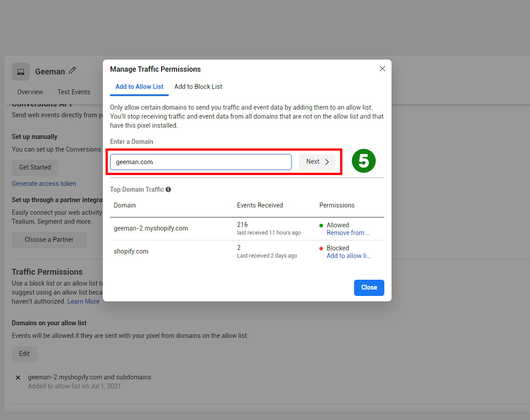Open the Overview tab
The height and width of the screenshot is (420, 530).
pyautogui.click(x=30, y=92)
